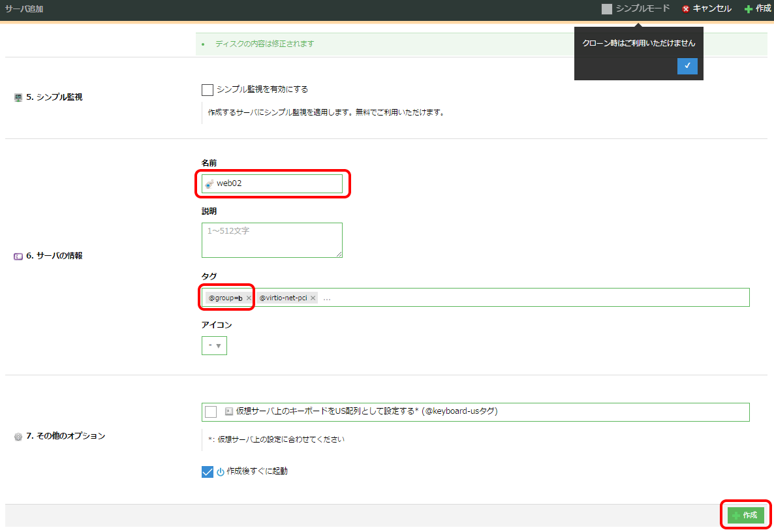Image resolution: width=774 pixels, height=532 pixels.
Task: Click the @group=b tag label
Action: click(225, 298)
